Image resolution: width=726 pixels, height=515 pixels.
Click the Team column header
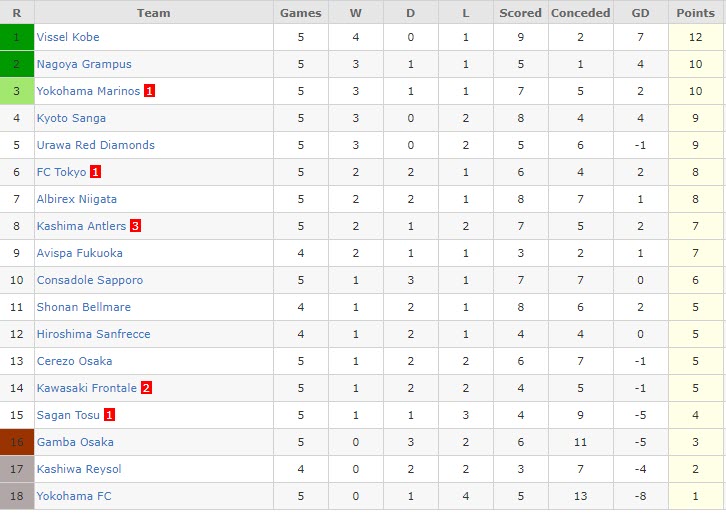(154, 13)
